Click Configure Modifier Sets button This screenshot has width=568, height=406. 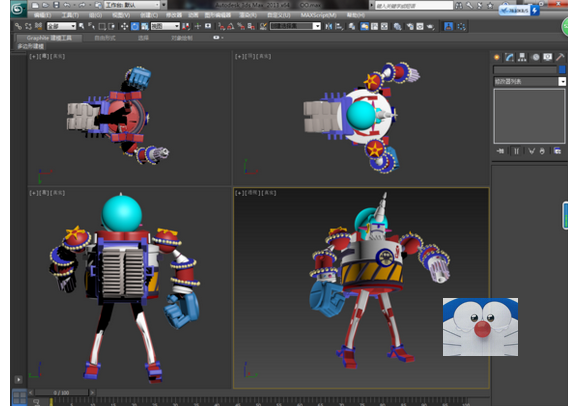click(557, 151)
